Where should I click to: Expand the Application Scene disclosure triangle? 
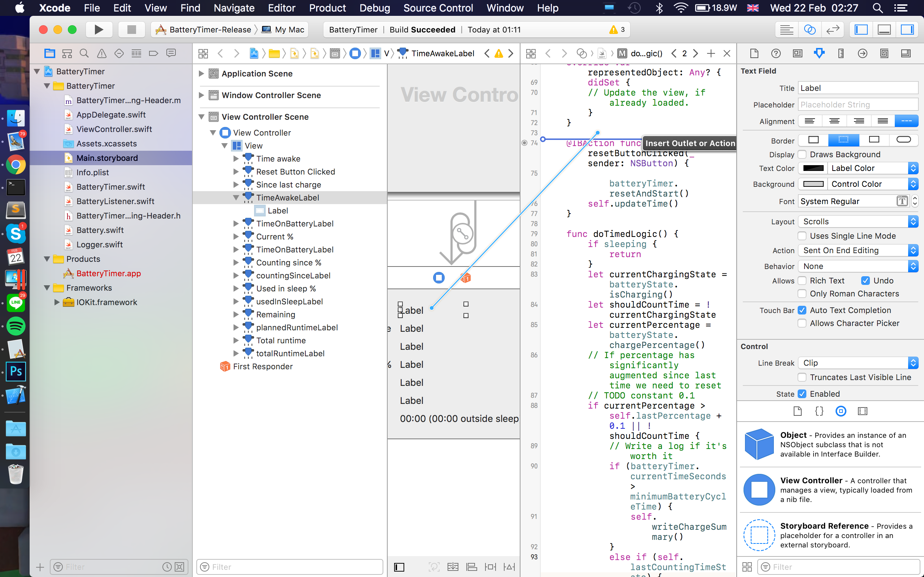pyautogui.click(x=201, y=73)
